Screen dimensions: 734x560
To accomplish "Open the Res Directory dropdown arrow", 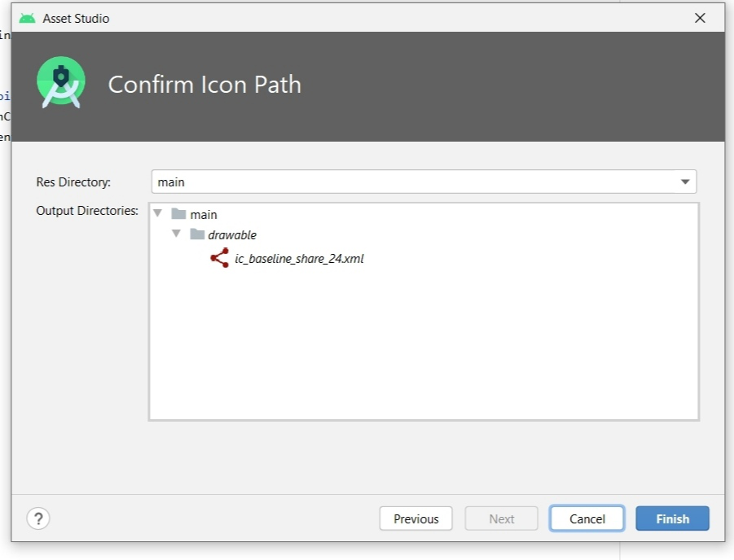I will coord(685,182).
